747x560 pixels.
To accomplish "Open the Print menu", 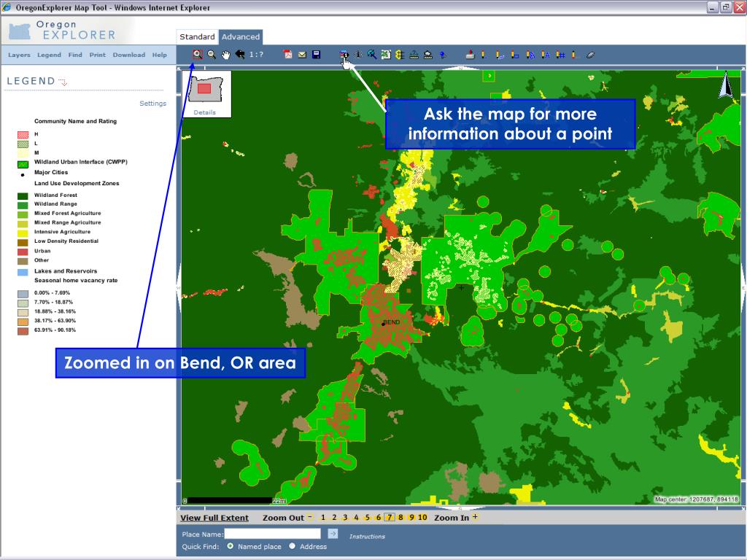I will click(97, 55).
